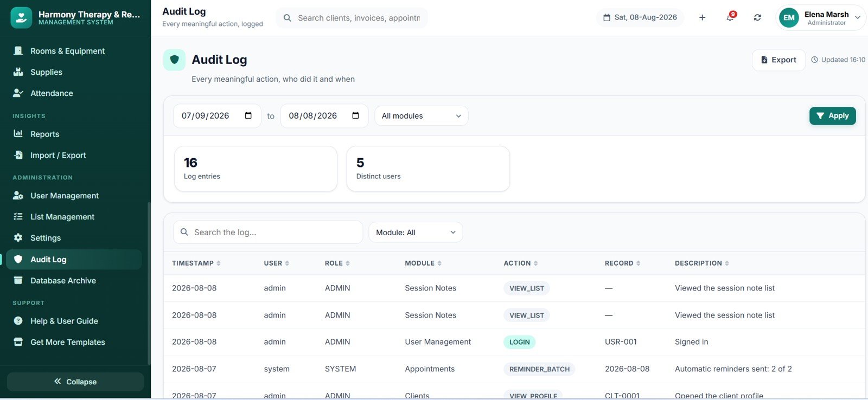
Task: Sort by USER column
Action: 277,263
